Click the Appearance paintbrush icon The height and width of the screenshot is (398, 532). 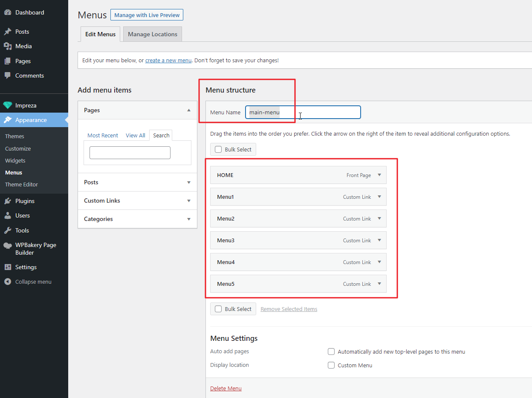8,120
